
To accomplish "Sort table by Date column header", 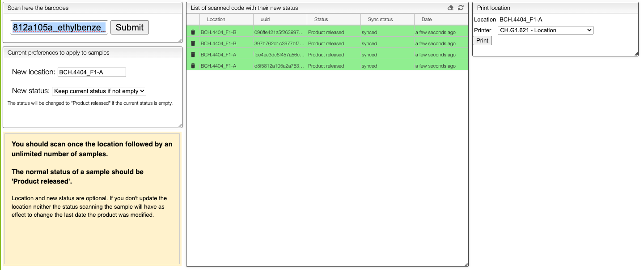I will tap(441, 19).
